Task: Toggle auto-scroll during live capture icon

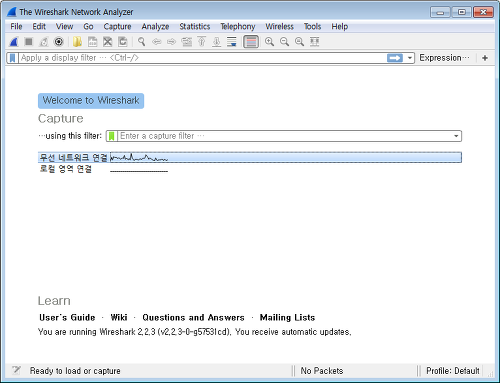Action: 232,42
